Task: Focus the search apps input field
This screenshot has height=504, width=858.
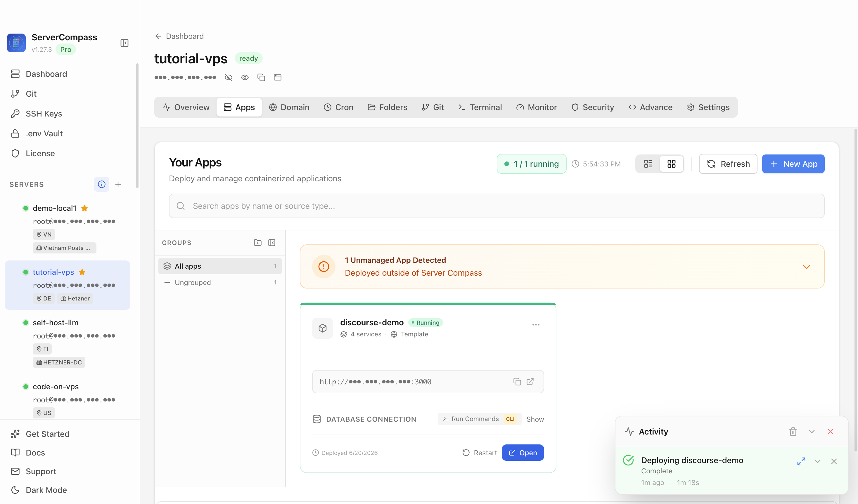Action: (497, 206)
